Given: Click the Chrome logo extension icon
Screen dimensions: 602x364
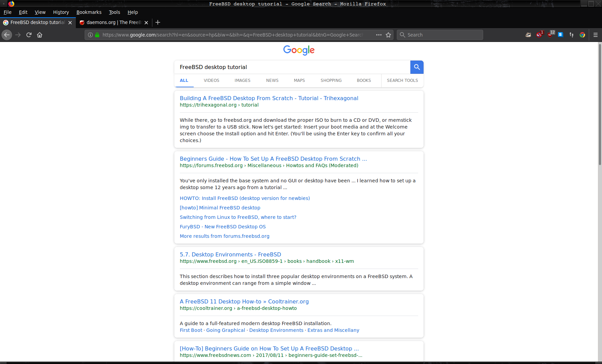Looking at the screenshot, I should [582, 35].
